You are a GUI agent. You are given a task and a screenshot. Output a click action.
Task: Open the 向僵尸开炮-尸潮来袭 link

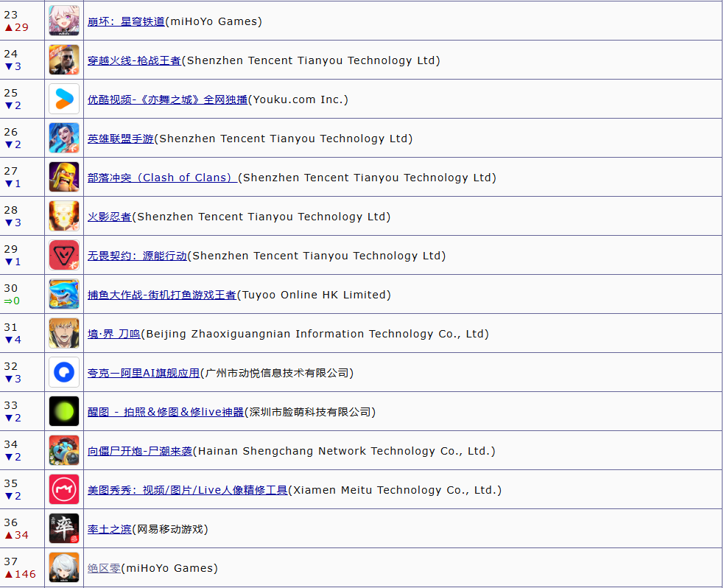click(140, 451)
